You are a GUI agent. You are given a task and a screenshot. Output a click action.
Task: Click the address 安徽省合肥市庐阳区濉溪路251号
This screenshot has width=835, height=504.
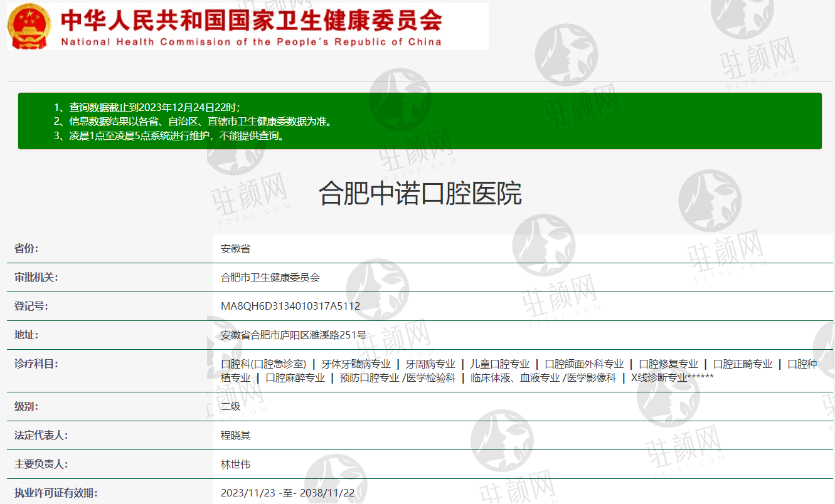(x=294, y=335)
